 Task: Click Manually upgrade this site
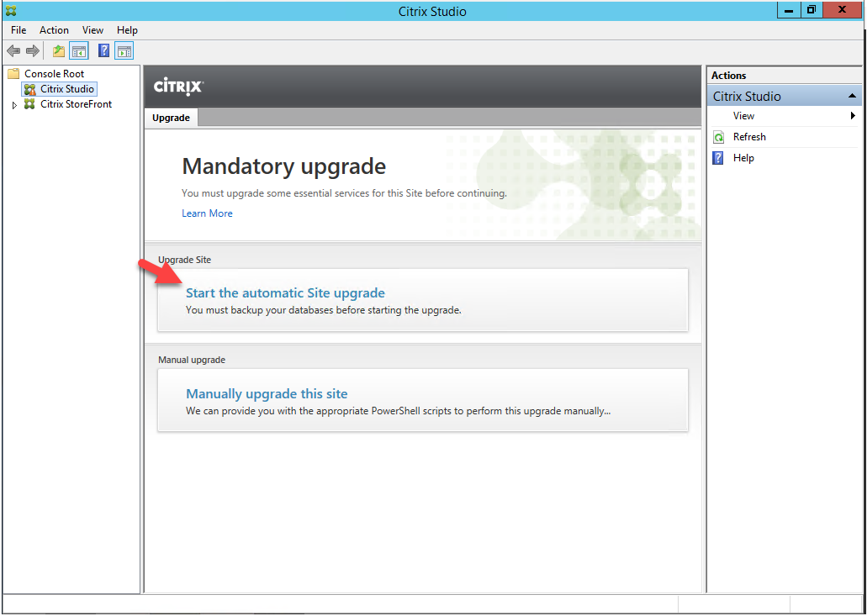pos(267,394)
